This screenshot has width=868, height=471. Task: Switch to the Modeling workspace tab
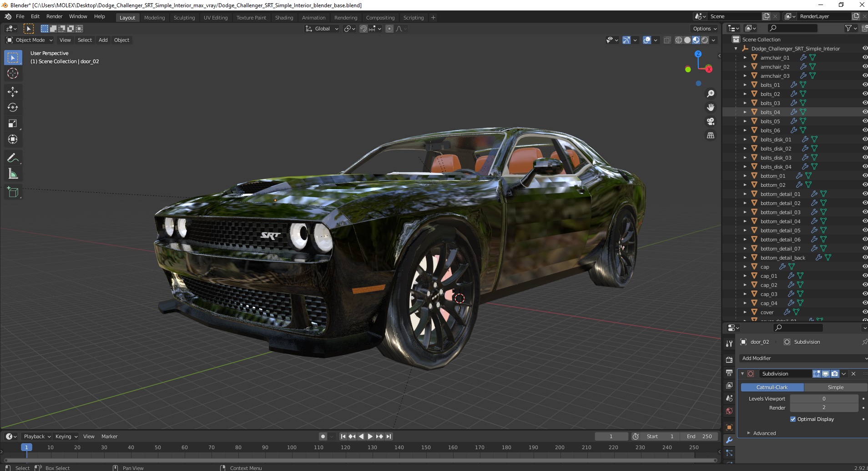(154, 18)
